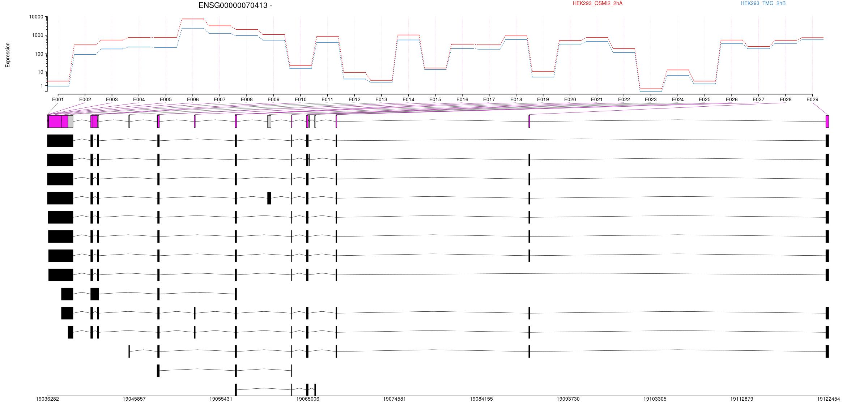The width and height of the screenshot is (868, 405).
Task: Click the Expression axis label
Action: 8,55
